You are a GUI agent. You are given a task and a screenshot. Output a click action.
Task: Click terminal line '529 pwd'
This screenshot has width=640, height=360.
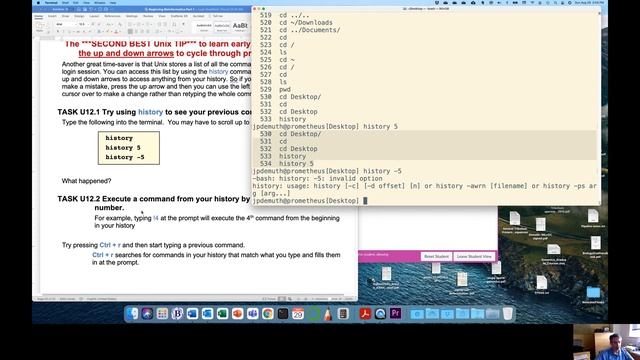point(275,89)
